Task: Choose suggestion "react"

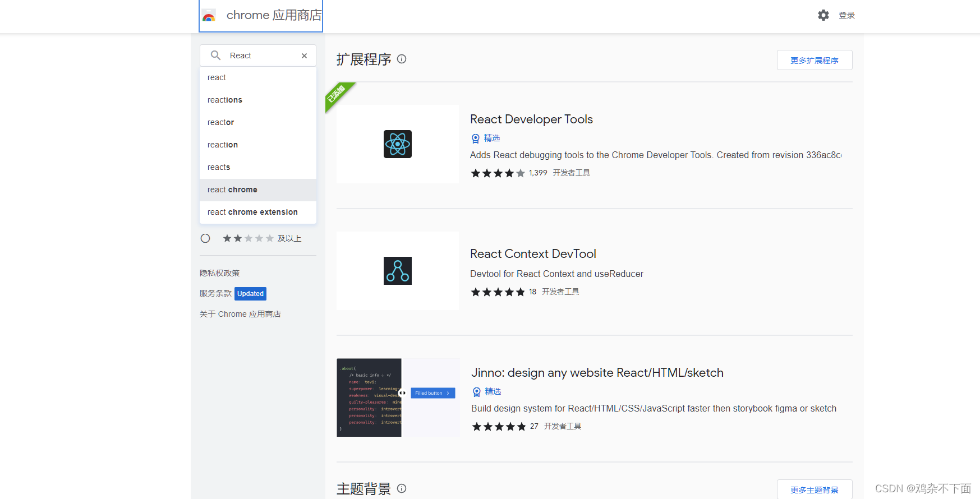Action: 258,77
